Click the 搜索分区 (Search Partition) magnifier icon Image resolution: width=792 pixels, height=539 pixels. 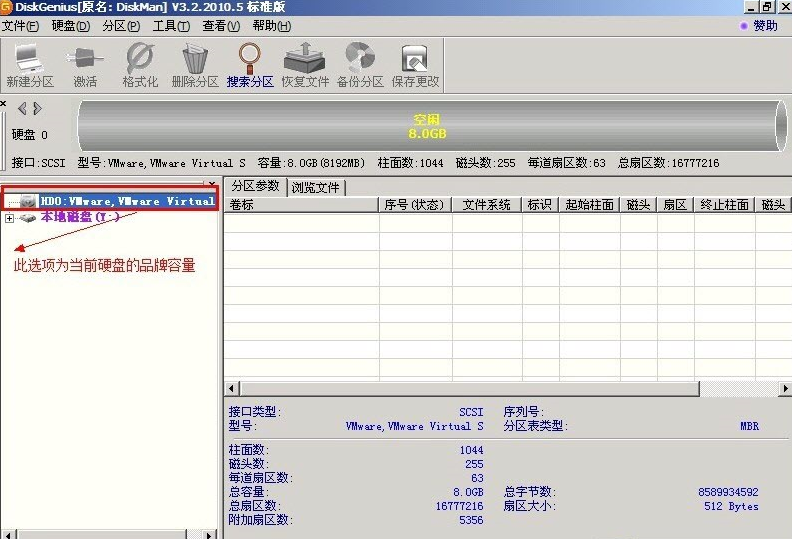249,65
